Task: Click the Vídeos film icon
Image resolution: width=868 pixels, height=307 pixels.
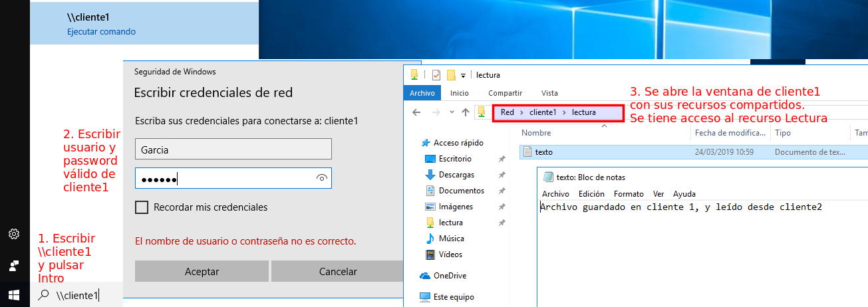Action: coord(430,255)
